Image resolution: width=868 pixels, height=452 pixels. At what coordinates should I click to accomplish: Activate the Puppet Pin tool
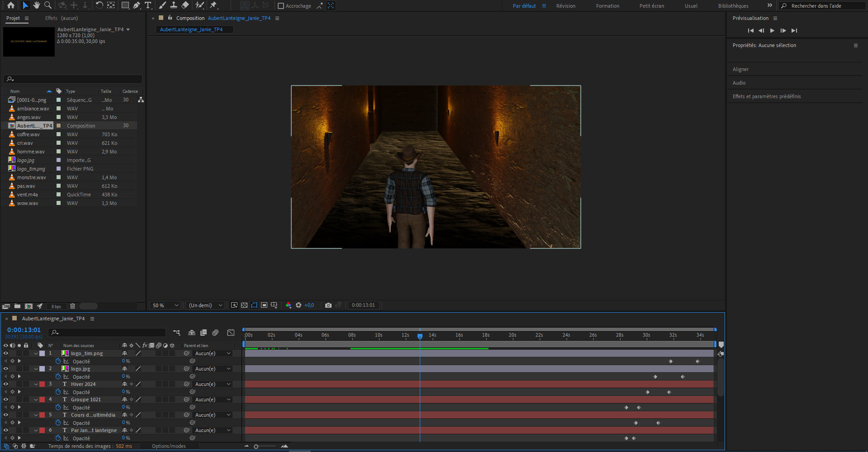[x=213, y=5]
